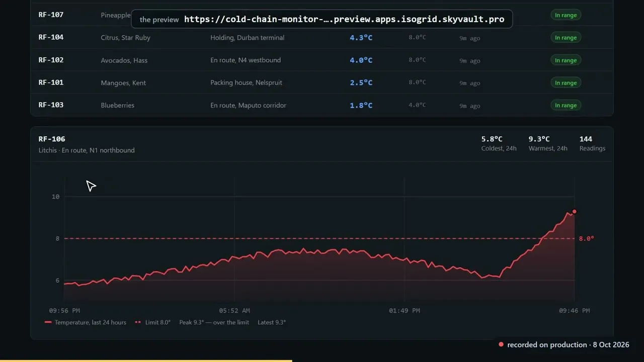Click the red 'recorded on production' indicator dot
Screen dimensions: 644x362
coord(501,344)
